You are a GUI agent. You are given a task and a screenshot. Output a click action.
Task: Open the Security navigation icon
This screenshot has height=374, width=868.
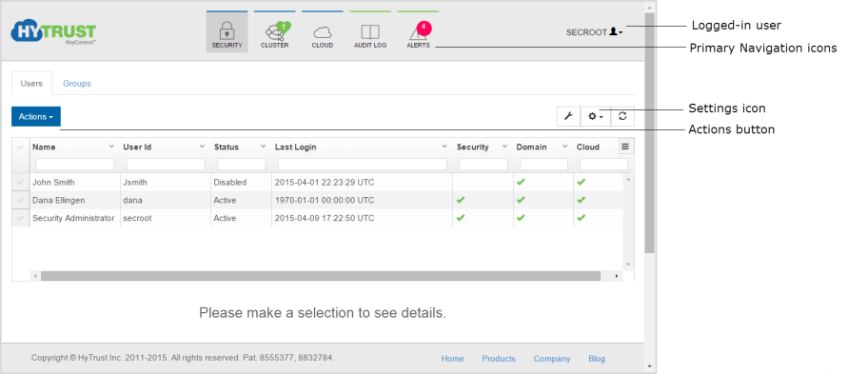[227, 32]
